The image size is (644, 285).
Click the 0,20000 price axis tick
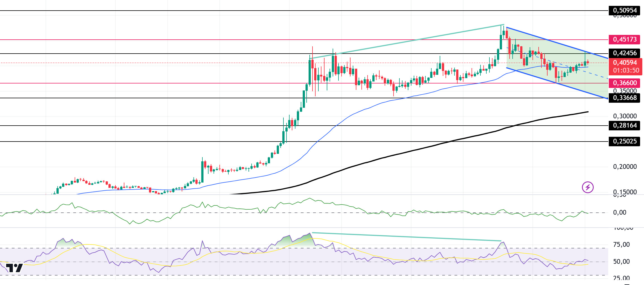[x=625, y=167]
